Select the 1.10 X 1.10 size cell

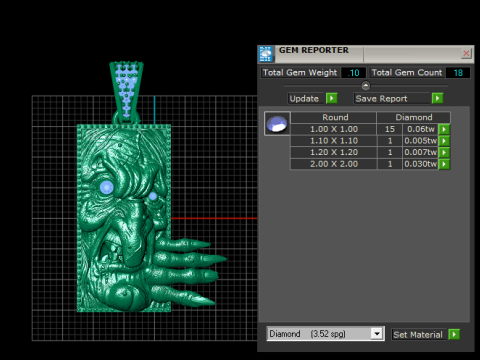click(334, 141)
